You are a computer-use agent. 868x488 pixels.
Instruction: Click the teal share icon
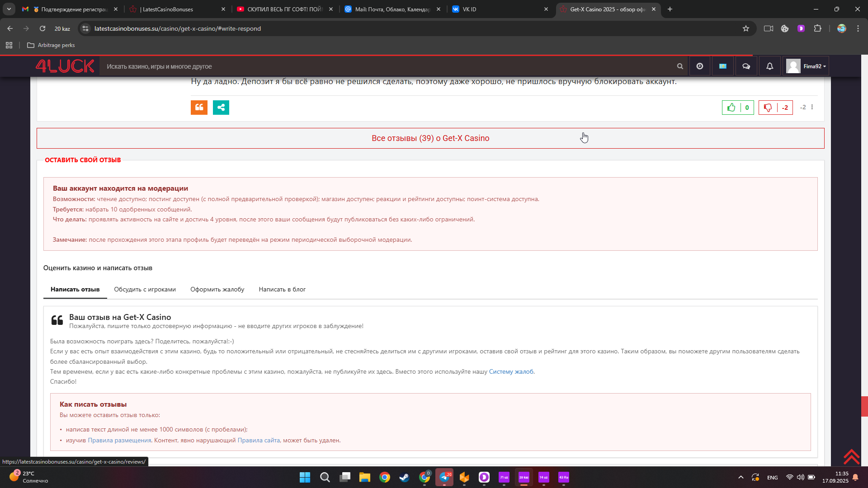coord(221,108)
